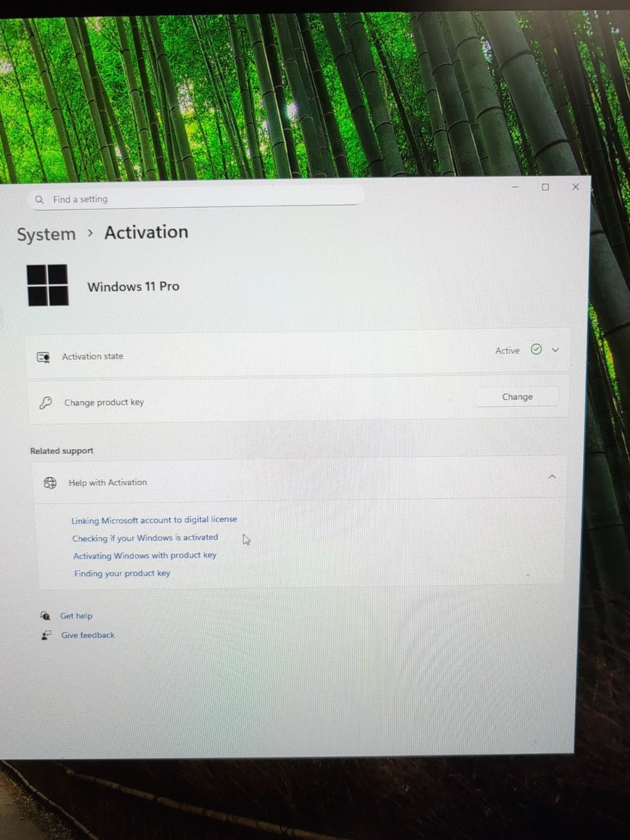Open the Give feedback link

pos(88,635)
